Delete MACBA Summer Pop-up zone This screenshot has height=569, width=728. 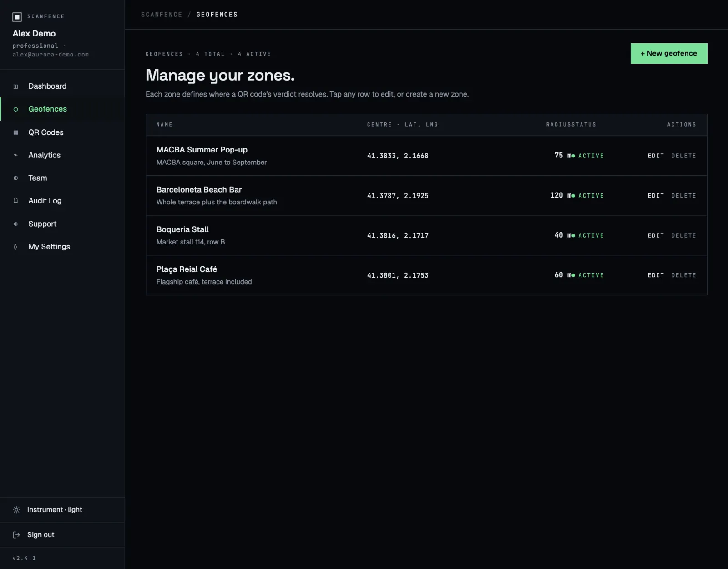(x=684, y=156)
